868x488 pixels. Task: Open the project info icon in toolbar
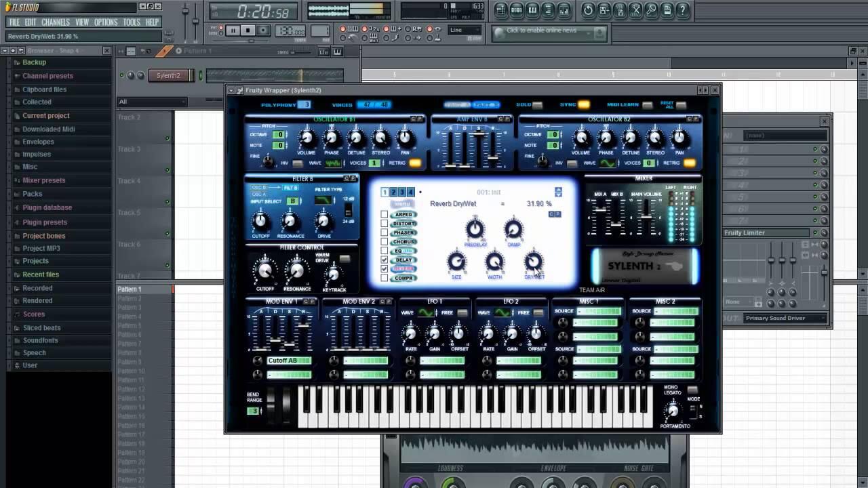coord(667,10)
